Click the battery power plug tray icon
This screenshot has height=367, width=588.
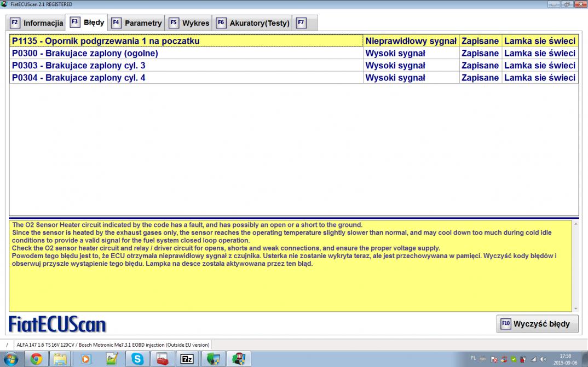[x=523, y=359]
